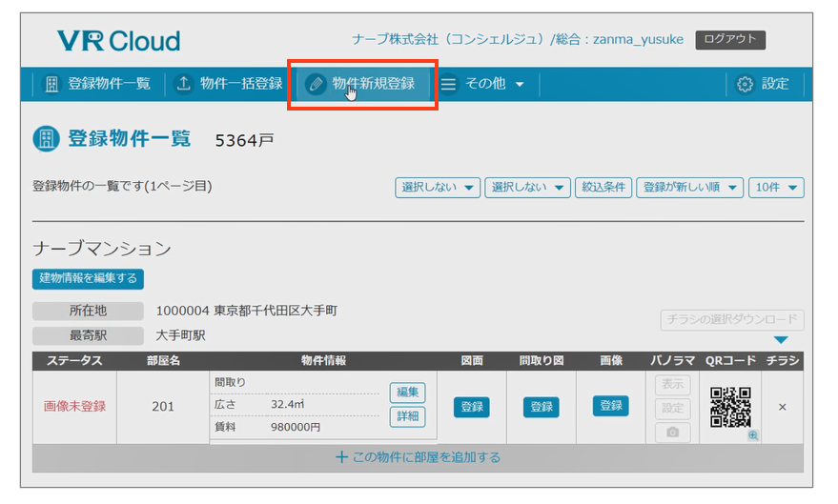Screen dimensions: 838x504
Task: Click the QR code thumbnail
Action: pyautogui.click(x=729, y=406)
